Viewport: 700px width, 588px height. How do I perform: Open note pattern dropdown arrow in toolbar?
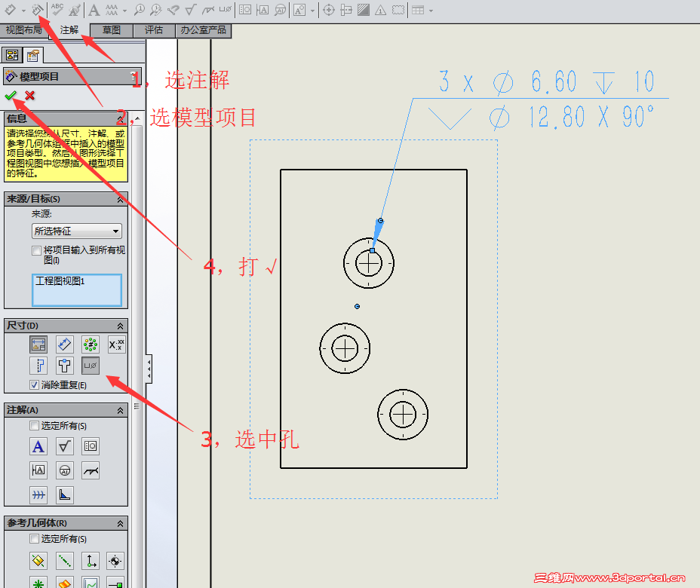[124, 11]
